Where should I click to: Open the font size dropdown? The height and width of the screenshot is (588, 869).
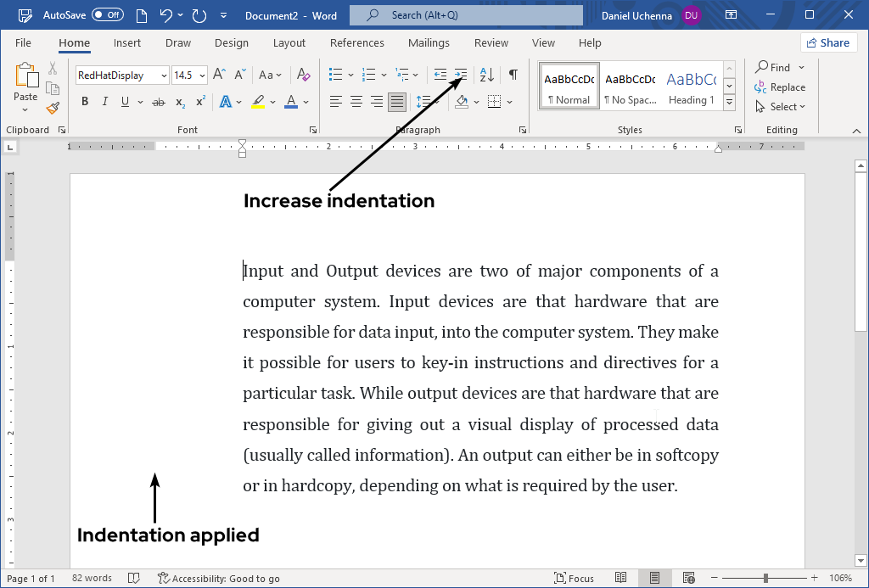[x=200, y=75]
